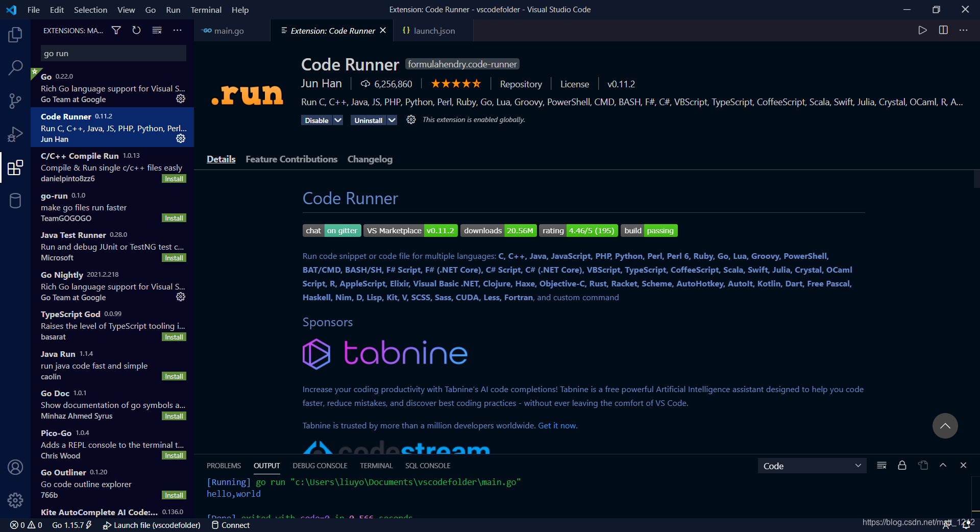Open manage gear for Go Nightly
Image resolution: width=980 pixels, height=532 pixels.
click(181, 297)
